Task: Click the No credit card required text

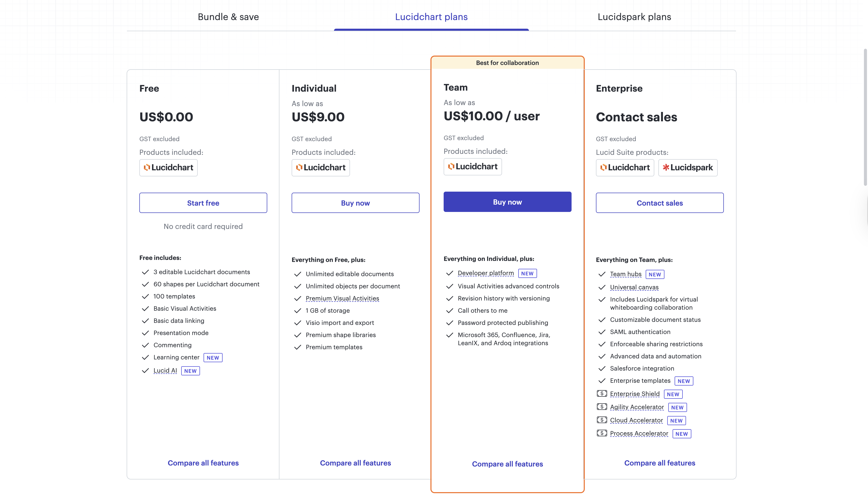Action: coord(203,226)
